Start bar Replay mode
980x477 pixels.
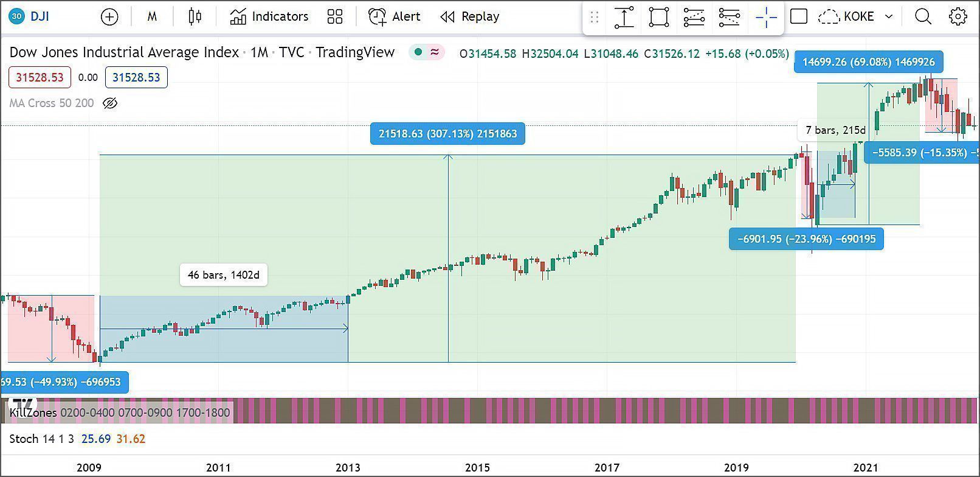469,16
